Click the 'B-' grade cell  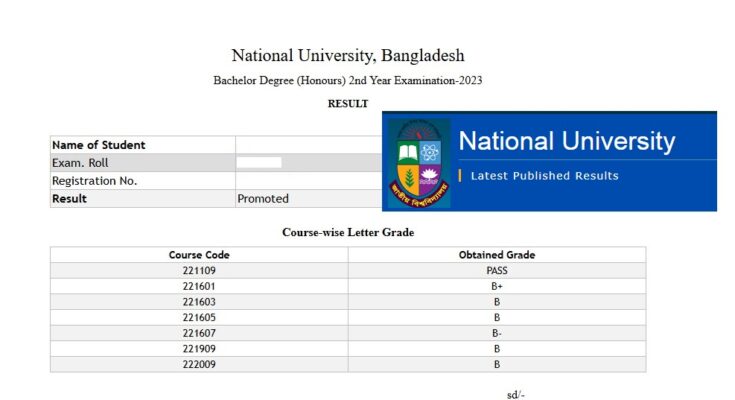tap(497, 333)
